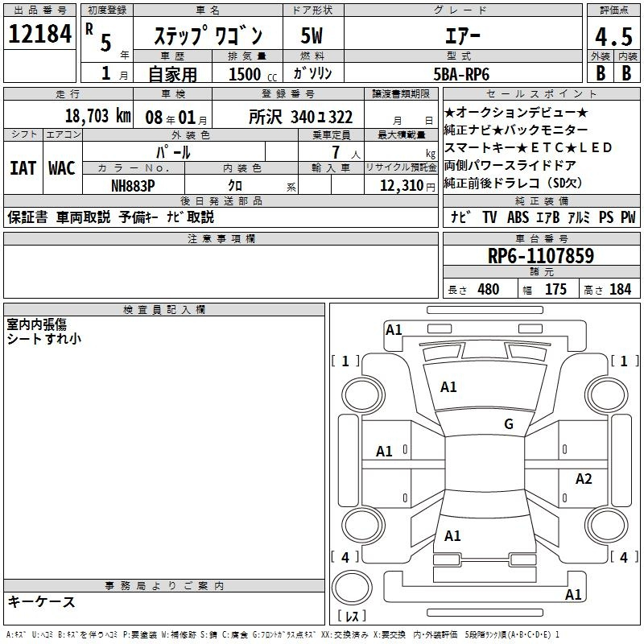Select the アルミ equipment label

coord(577,217)
